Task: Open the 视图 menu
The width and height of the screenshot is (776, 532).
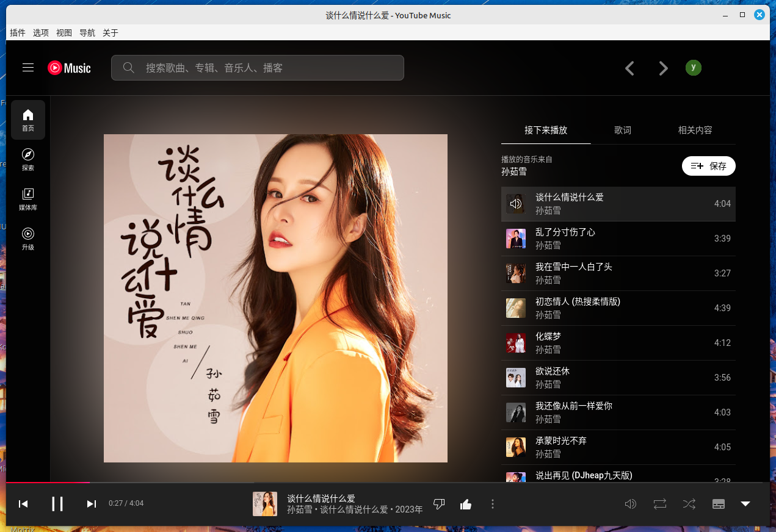Action: click(64, 33)
